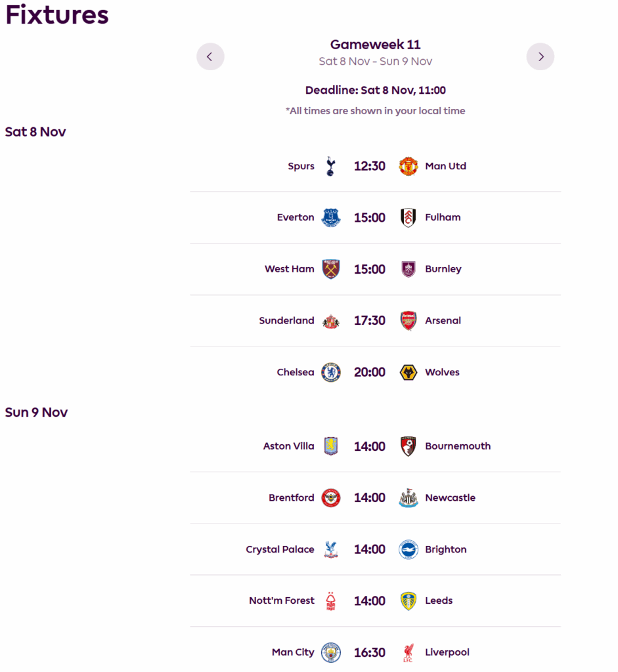Click the Sat 8 Nov date heading
This screenshot has height=672, width=618.
pos(35,132)
